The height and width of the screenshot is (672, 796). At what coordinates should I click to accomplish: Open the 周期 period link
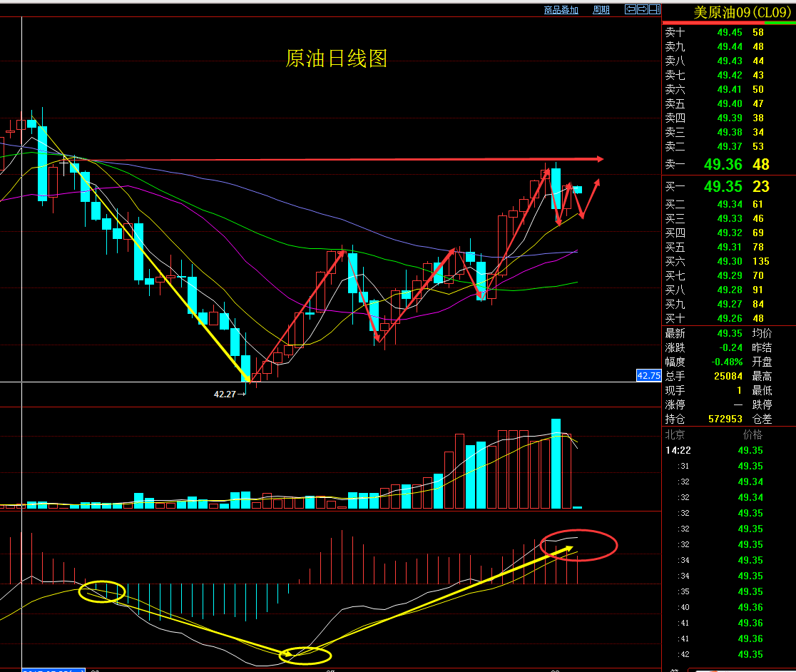pyautogui.click(x=601, y=10)
